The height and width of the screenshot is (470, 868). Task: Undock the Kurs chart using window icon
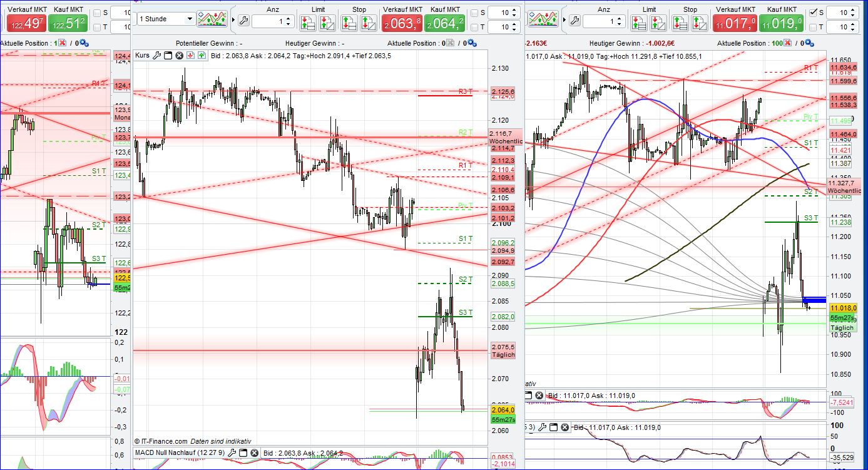click(168, 55)
